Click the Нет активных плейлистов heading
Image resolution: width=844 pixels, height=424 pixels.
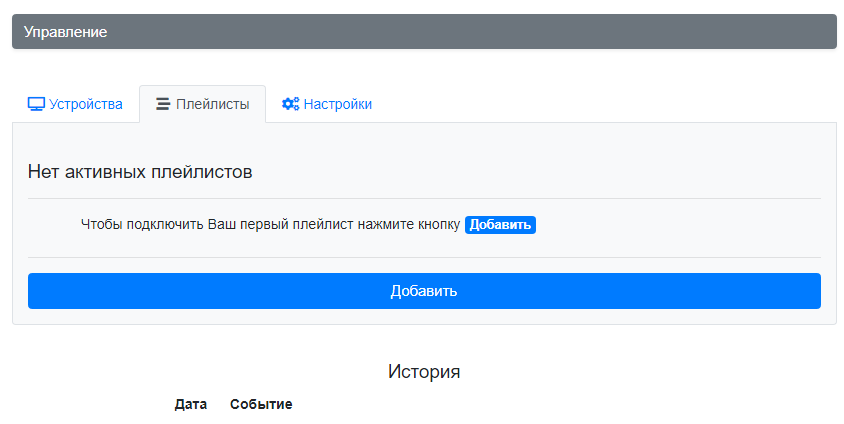(140, 172)
